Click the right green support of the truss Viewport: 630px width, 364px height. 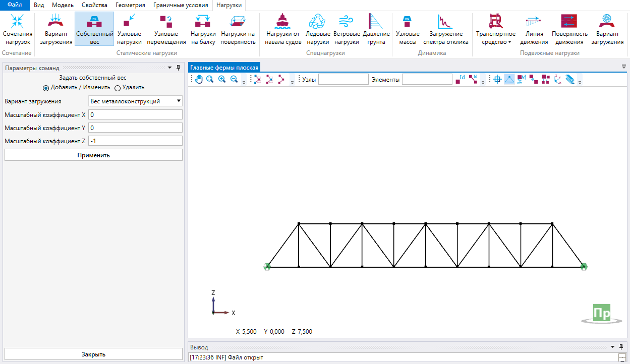(584, 267)
